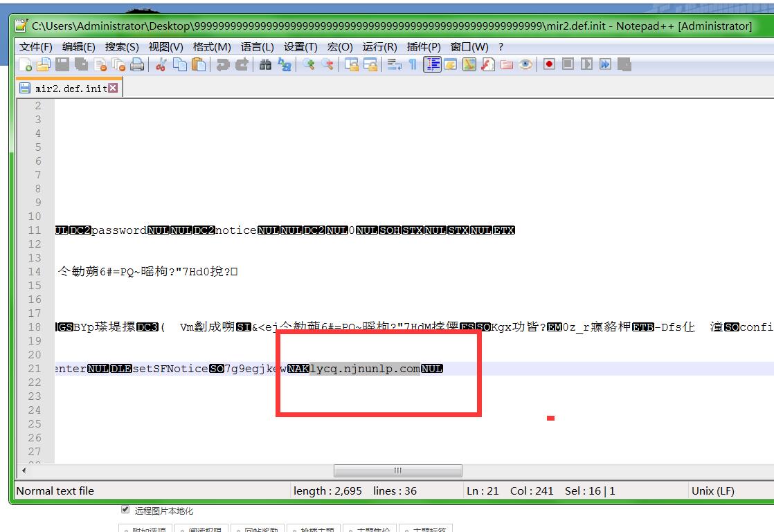The width and height of the screenshot is (774, 532).
Task: Click the Zoom In magnifier icon
Action: tap(309, 65)
